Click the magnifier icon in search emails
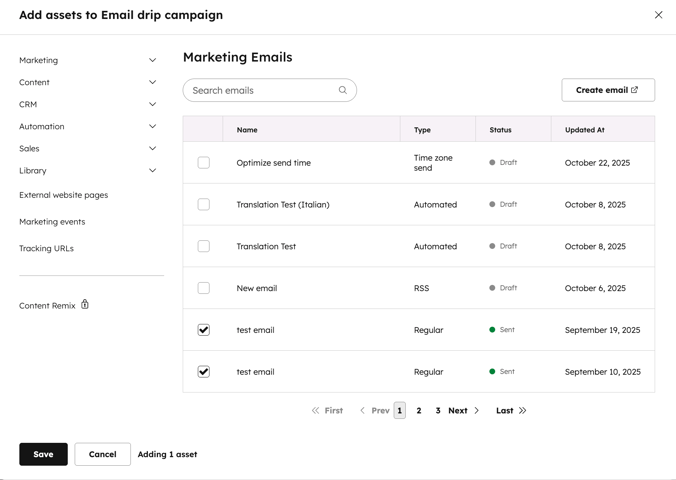Viewport: 676px width, 480px height. click(x=343, y=90)
